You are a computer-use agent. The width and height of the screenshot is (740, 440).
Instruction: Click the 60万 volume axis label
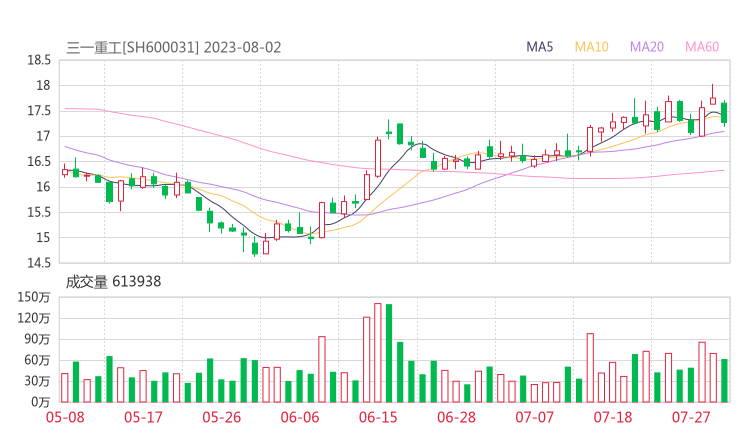[37, 360]
